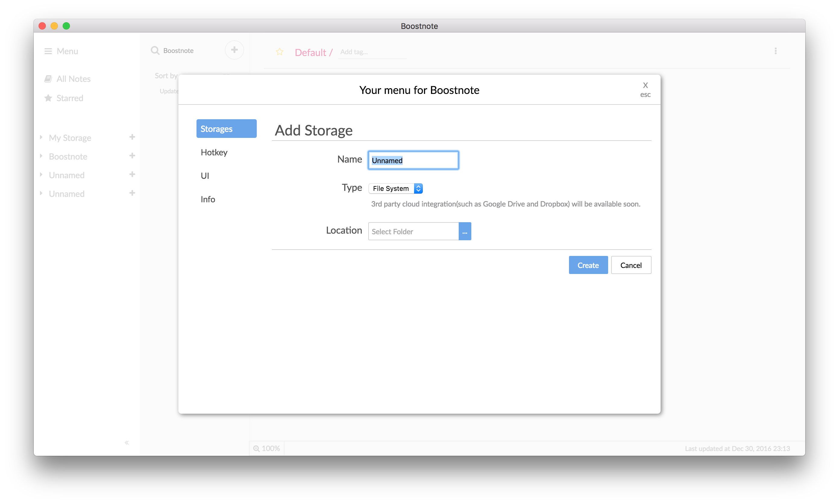Click the plus icon to create new note
Screen dimensions: 839x504
point(234,50)
